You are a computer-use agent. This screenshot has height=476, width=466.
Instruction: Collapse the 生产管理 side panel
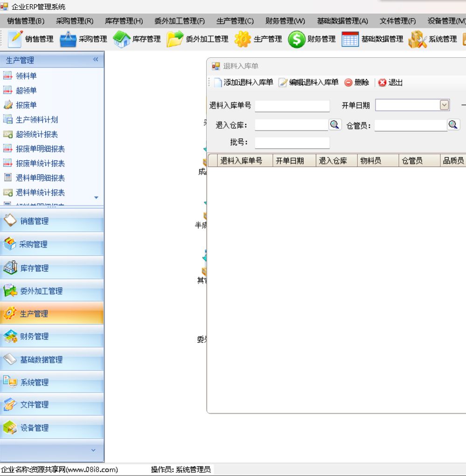[96, 60]
